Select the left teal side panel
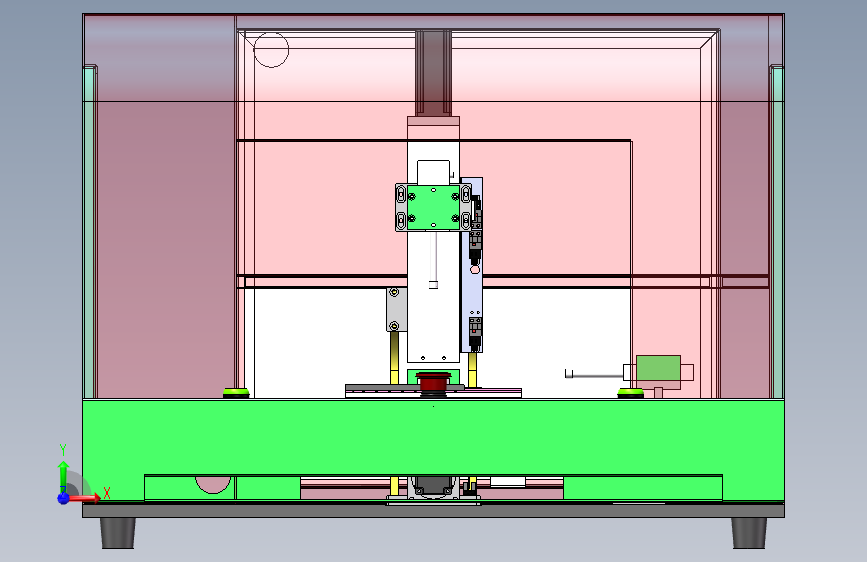867x562 pixels. coord(88,231)
